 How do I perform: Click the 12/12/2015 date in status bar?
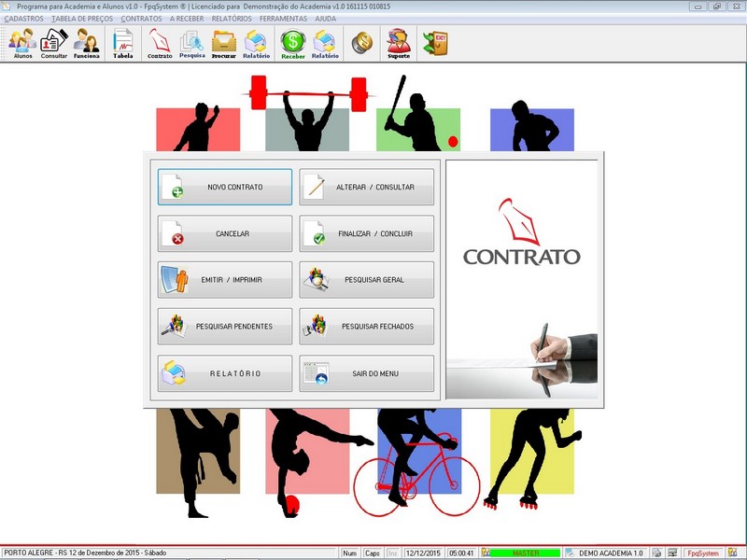[423, 553]
